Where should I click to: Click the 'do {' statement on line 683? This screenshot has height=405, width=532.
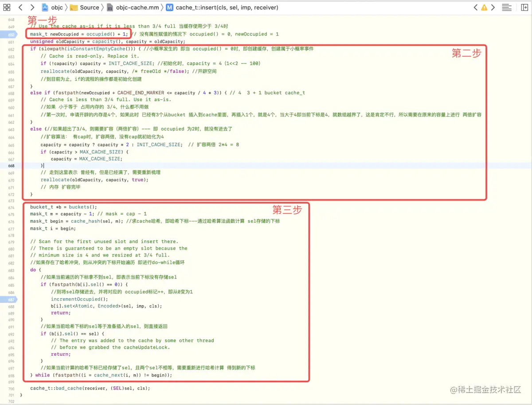(x=35, y=270)
